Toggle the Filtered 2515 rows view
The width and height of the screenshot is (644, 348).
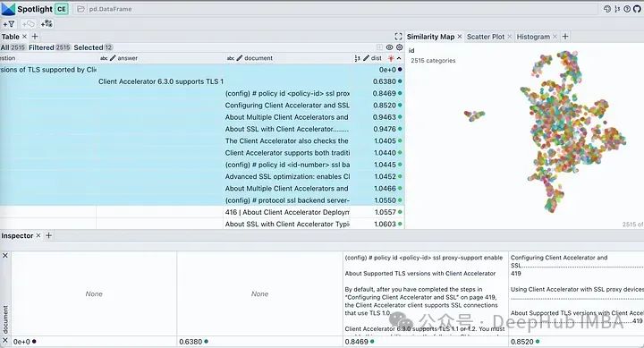pyautogui.click(x=50, y=47)
